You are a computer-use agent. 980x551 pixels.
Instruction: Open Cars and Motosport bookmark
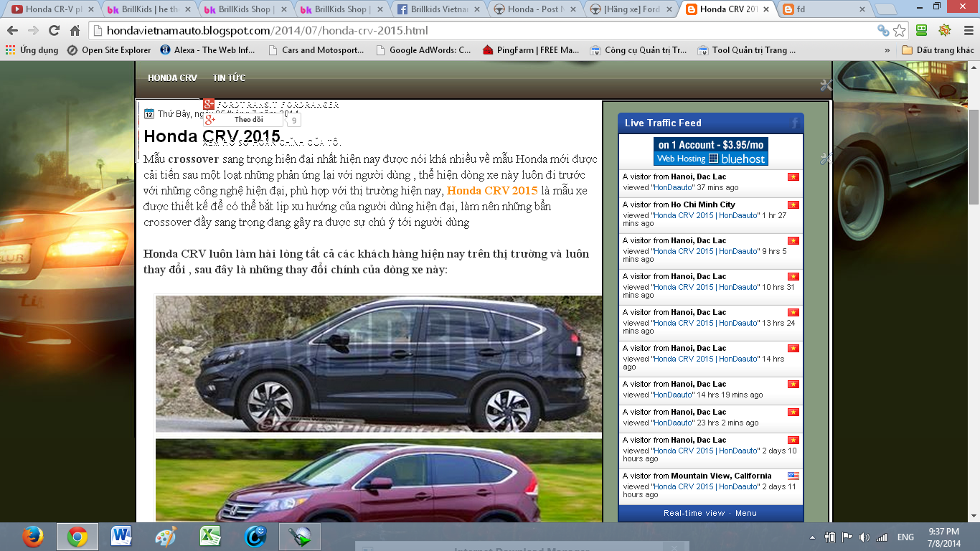tap(316, 50)
